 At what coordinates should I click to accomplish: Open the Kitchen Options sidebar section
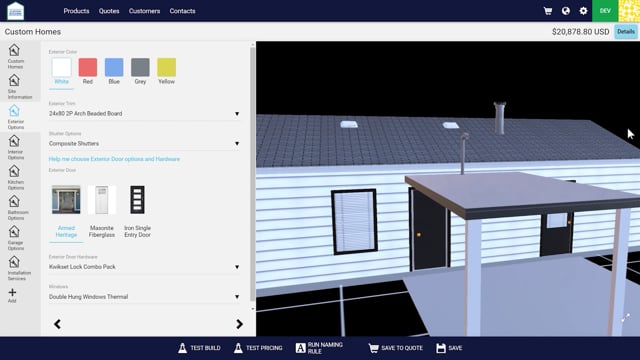point(16,177)
